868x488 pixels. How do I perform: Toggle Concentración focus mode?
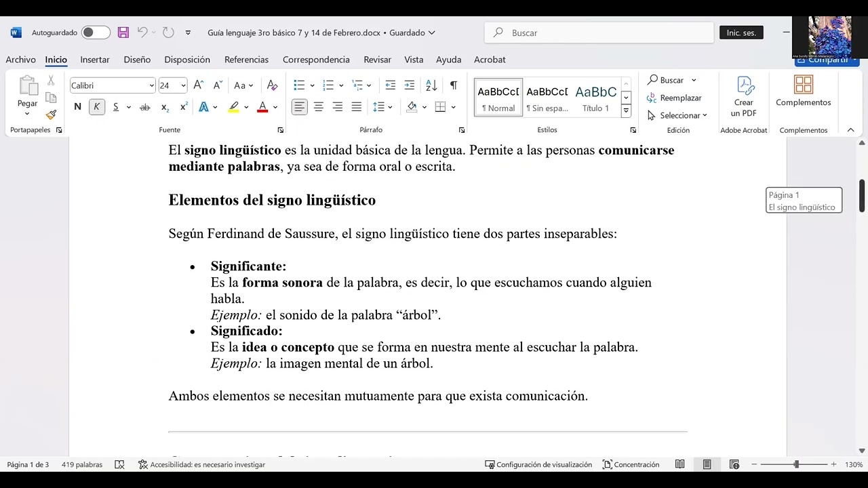[x=631, y=464]
